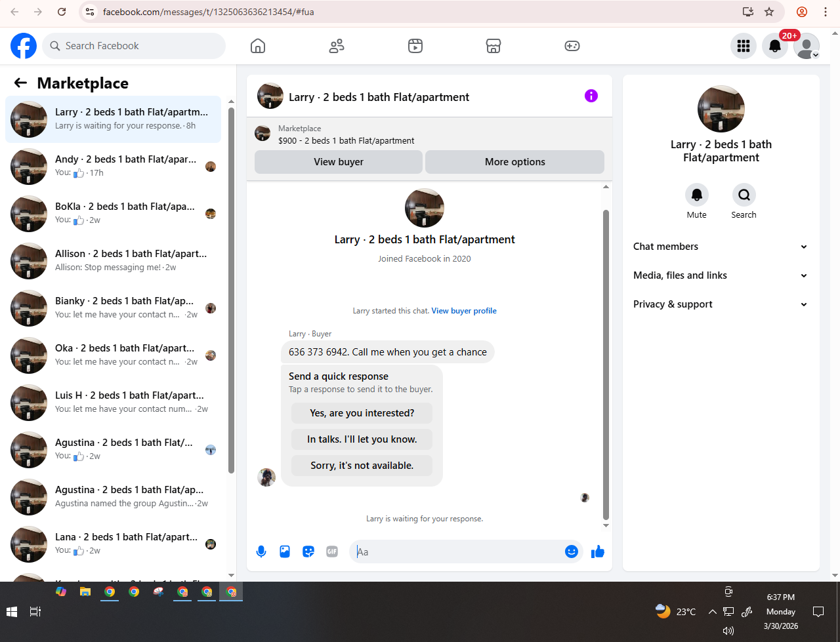Screen dimensions: 840x642
Task: Open the Marketplace storefront icon
Action: pos(493,46)
